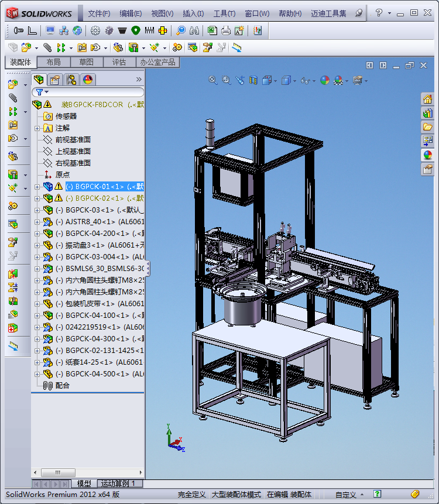Click the green location pin icon in toolbar
The width and height of the screenshot is (439, 504).
click(136, 30)
